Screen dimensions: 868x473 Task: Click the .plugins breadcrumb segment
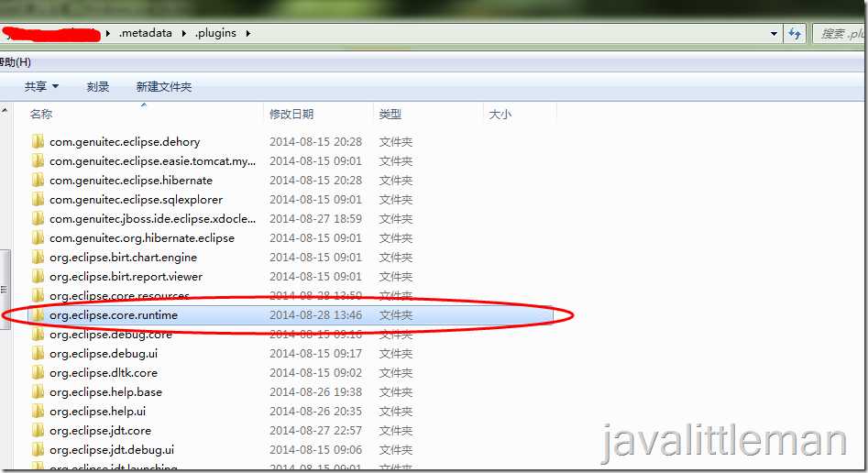pyautogui.click(x=215, y=33)
